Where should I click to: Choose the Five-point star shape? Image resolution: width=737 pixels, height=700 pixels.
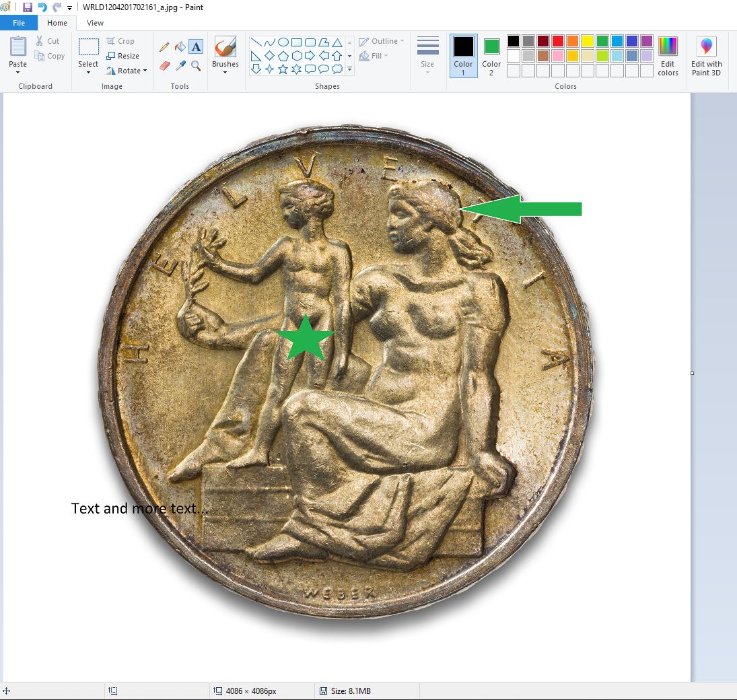[x=283, y=69]
